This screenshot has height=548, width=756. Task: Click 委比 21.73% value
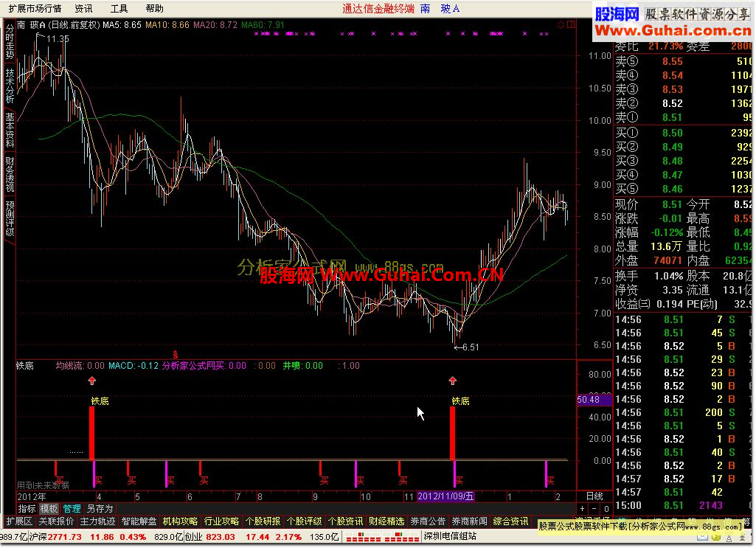click(x=666, y=46)
